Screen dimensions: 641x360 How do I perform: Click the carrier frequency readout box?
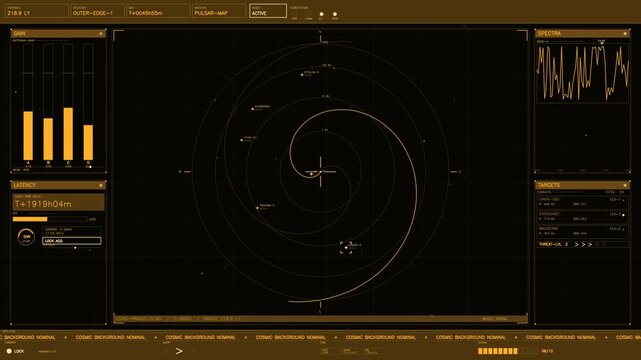72,231
